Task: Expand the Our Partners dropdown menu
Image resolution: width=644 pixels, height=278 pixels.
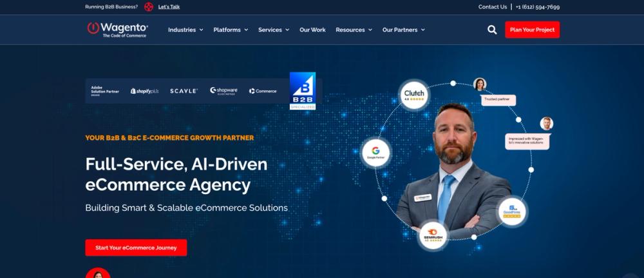Action: (x=404, y=30)
